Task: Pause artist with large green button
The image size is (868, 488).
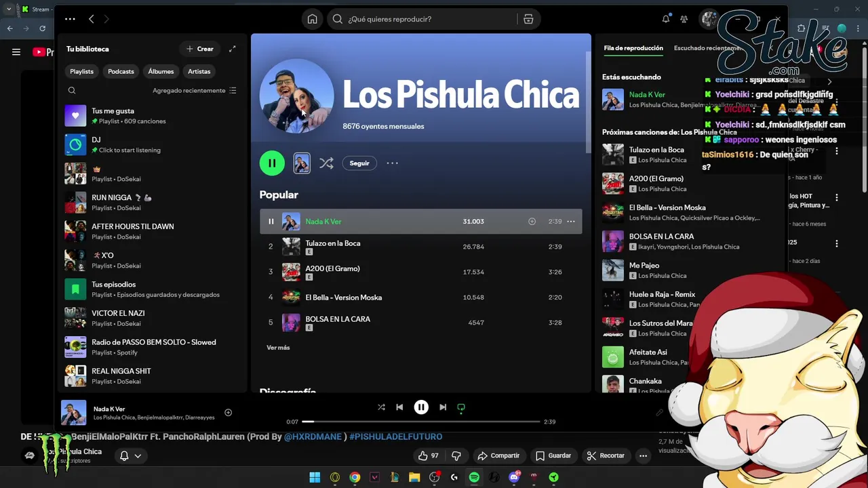Action: (x=272, y=163)
